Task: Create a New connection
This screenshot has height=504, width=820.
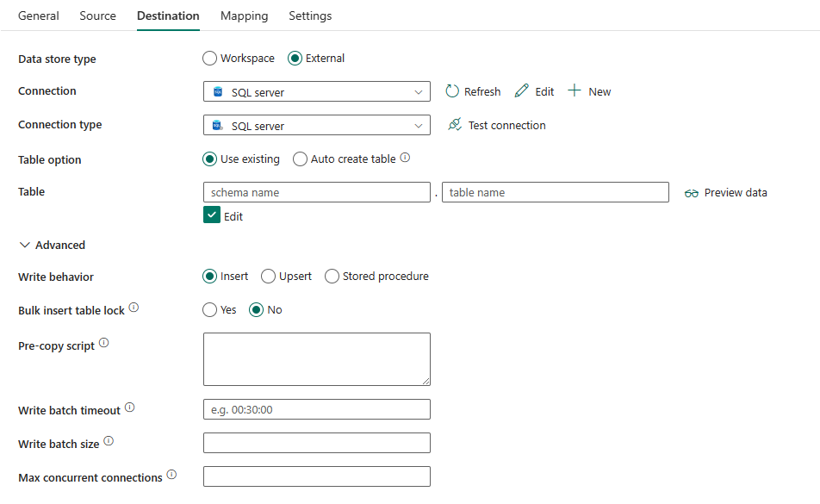Action: tap(589, 90)
